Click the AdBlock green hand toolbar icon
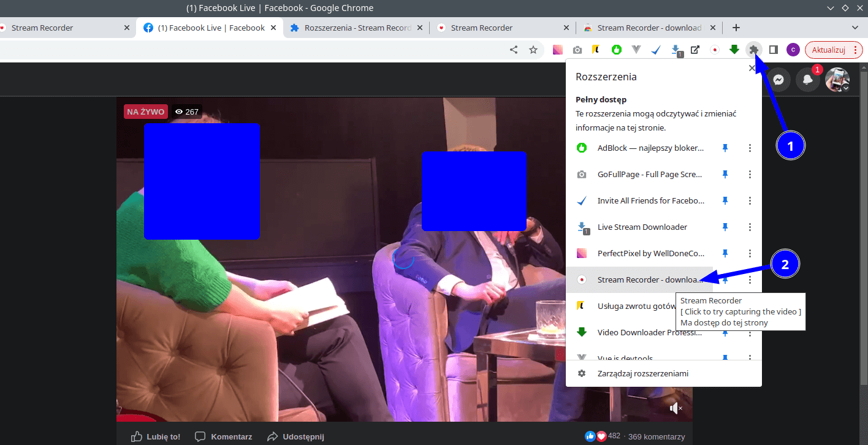The image size is (868, 445). tap(617, 50)
